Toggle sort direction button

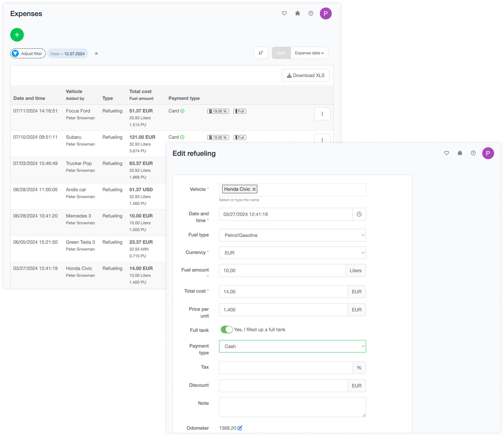click(x=261, y=53)
